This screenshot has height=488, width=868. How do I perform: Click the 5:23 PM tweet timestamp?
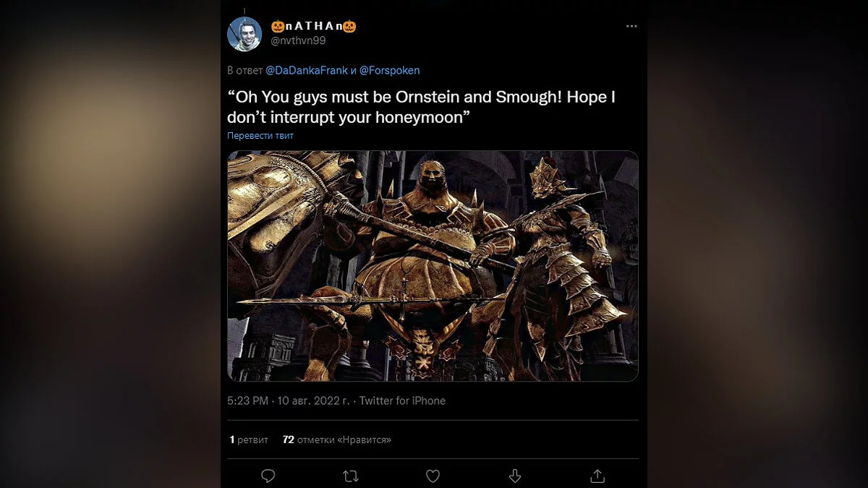248,401
